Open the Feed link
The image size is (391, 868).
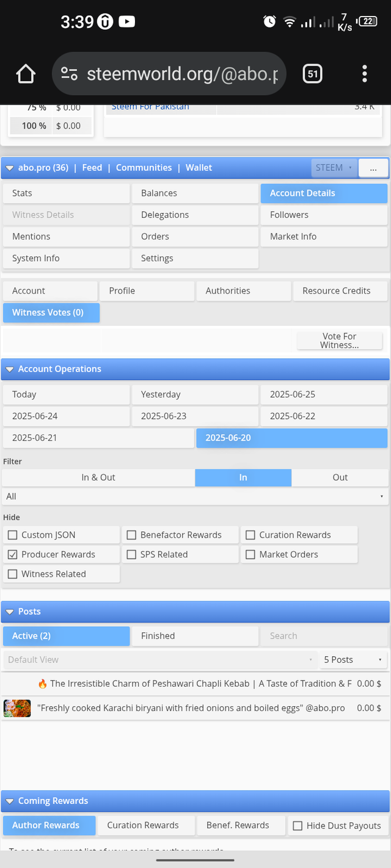click(x=92, y=168)
